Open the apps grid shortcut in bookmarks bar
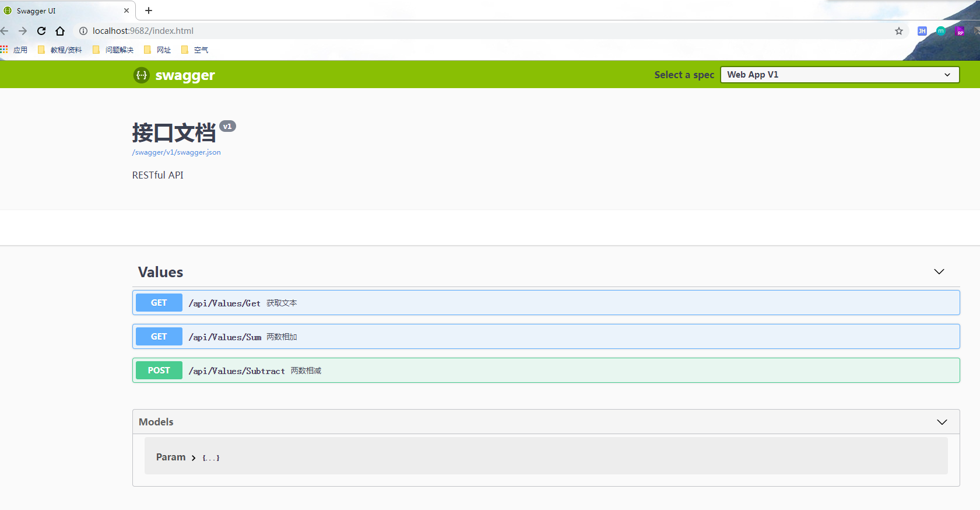This screenshot has height=510, width=980. click(5, 50)
